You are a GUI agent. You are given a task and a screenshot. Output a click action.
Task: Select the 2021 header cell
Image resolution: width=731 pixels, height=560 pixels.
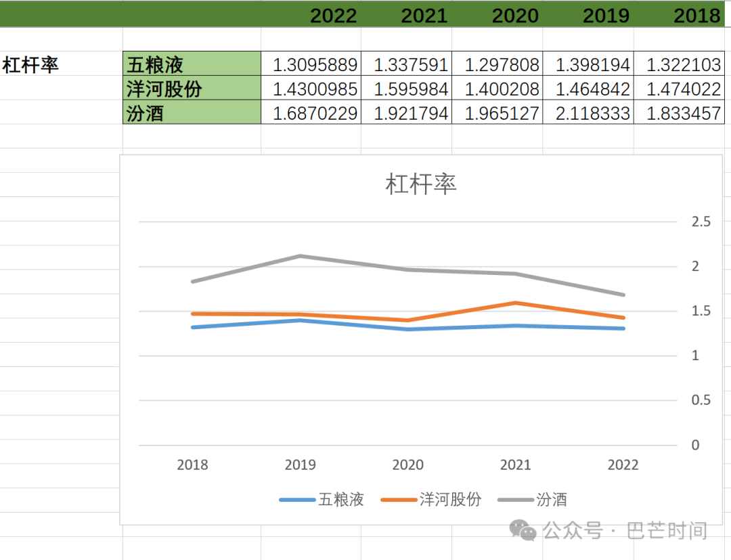(406, 15)
